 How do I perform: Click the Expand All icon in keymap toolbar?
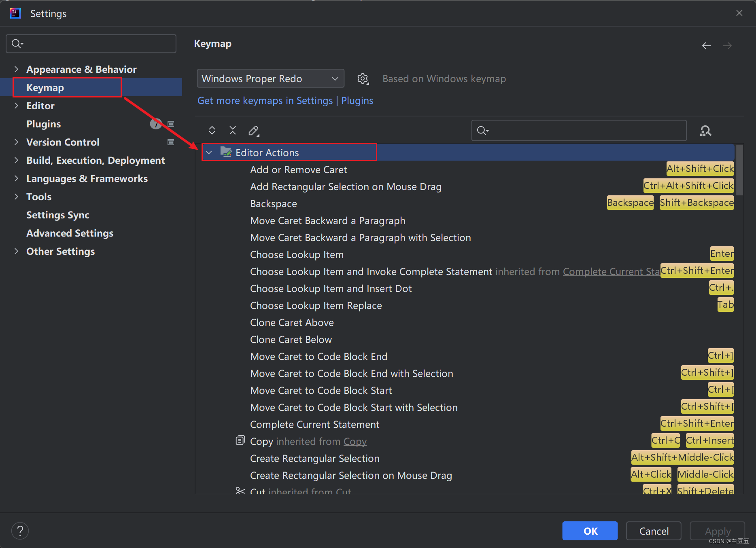click(x=212, y=130)
